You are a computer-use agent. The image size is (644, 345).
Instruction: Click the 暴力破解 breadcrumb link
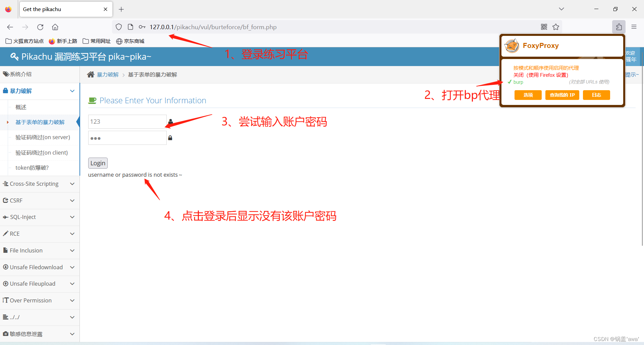[x=108, y=75]
